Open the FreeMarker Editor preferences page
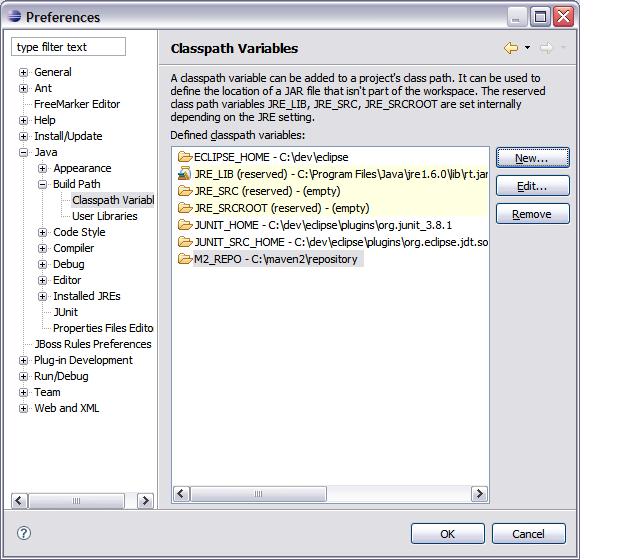640x560 pixels. coord(77,104)
